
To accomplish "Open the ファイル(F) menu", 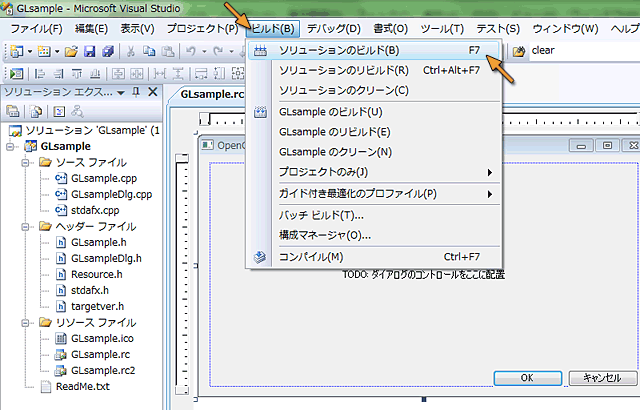I will tap(36, 29).
